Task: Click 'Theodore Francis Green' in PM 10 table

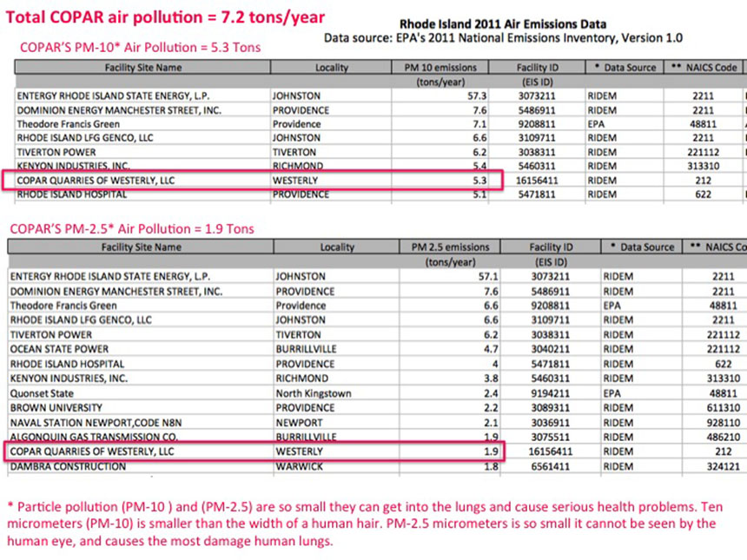Action: (68, 124)
